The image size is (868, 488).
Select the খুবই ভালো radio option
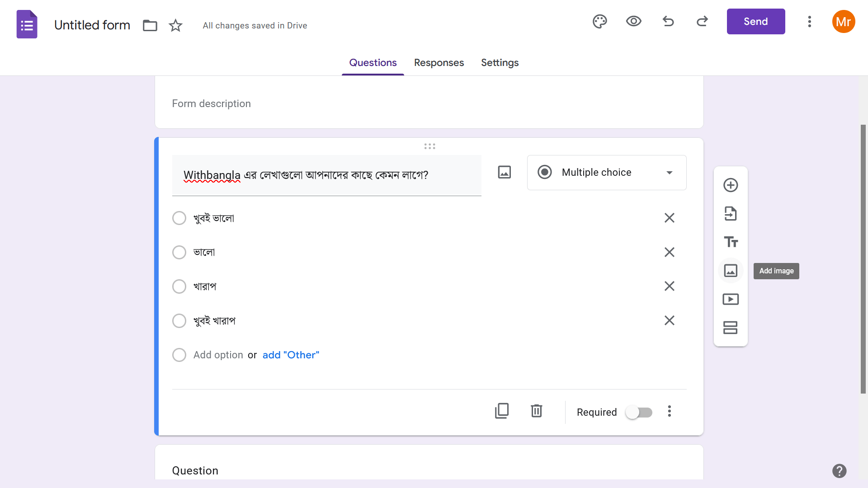coord(179,218)
